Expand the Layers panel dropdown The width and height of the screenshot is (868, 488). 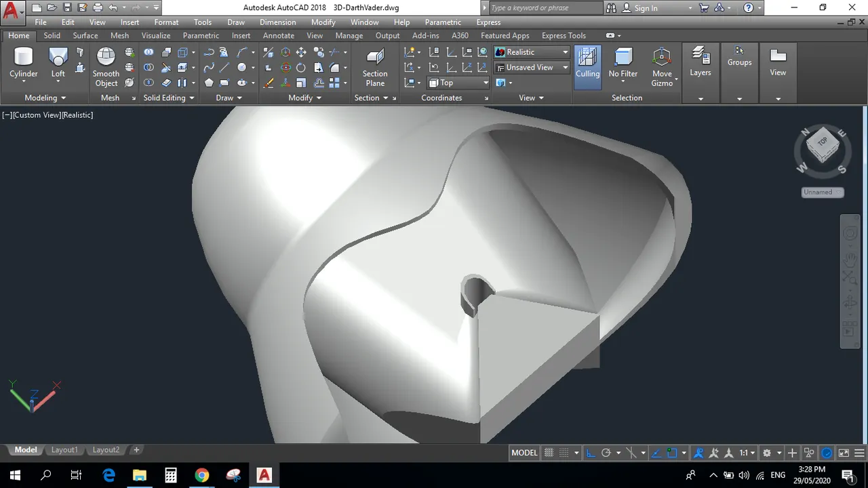coord(701,99)
